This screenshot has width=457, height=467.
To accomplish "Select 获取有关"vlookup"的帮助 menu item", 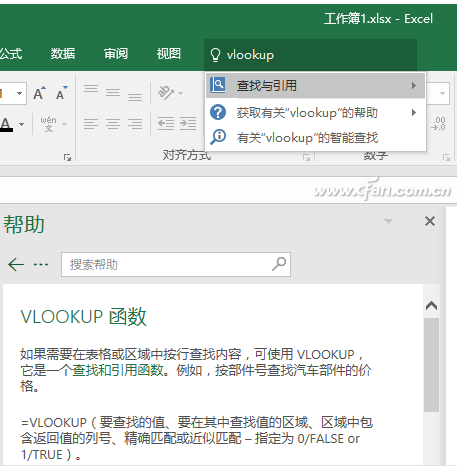I will click(x=315, y=113).
